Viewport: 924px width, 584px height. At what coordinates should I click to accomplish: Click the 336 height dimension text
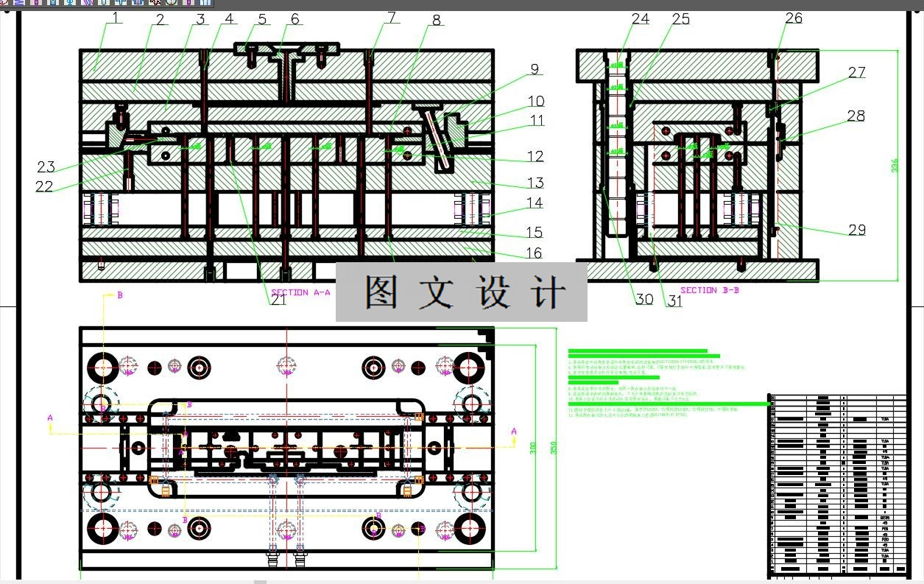coord(895,166)
